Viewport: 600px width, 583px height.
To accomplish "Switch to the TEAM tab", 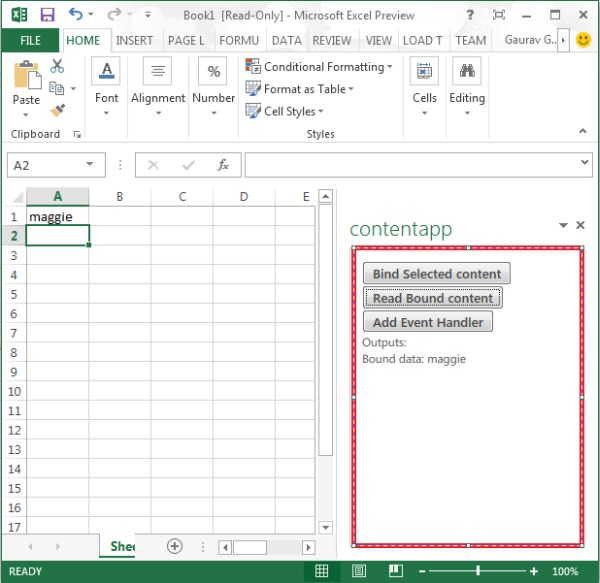I will coord(471,40).
